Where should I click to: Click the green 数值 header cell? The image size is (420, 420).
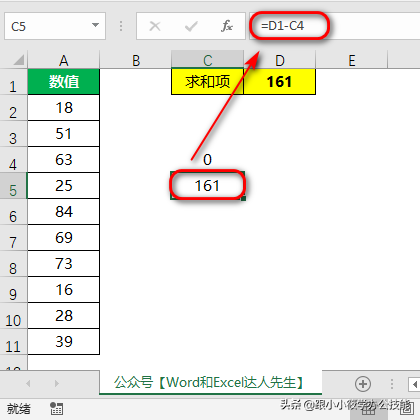coord(63,82)
